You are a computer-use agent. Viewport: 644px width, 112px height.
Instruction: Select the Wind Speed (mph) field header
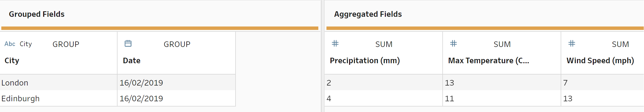[x=600, y=61]
